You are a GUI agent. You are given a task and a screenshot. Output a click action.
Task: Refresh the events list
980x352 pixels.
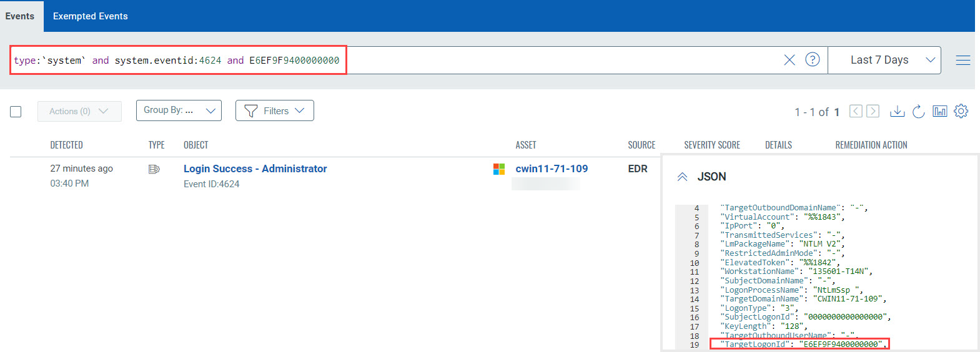pyautogui.click(x=918, y=111)
